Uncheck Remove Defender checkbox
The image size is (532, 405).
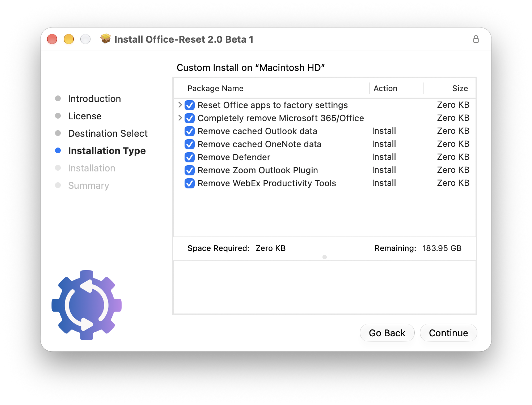190,157
